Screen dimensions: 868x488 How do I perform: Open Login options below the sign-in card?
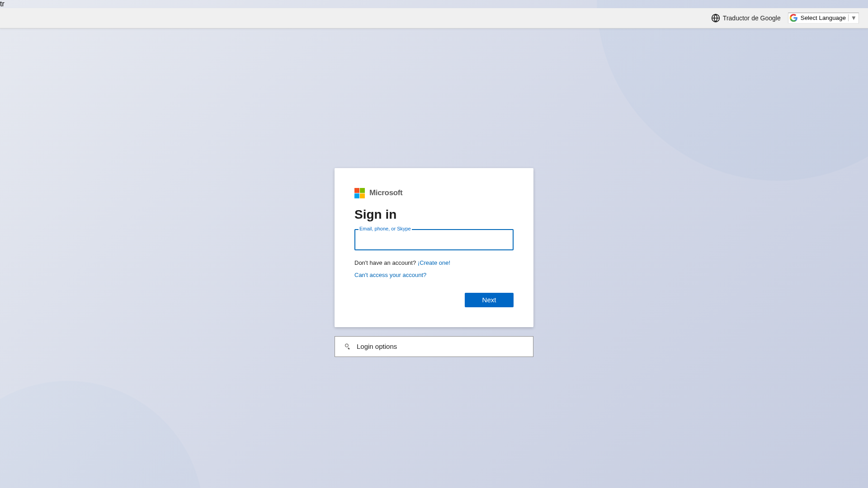tap(434, 347)
